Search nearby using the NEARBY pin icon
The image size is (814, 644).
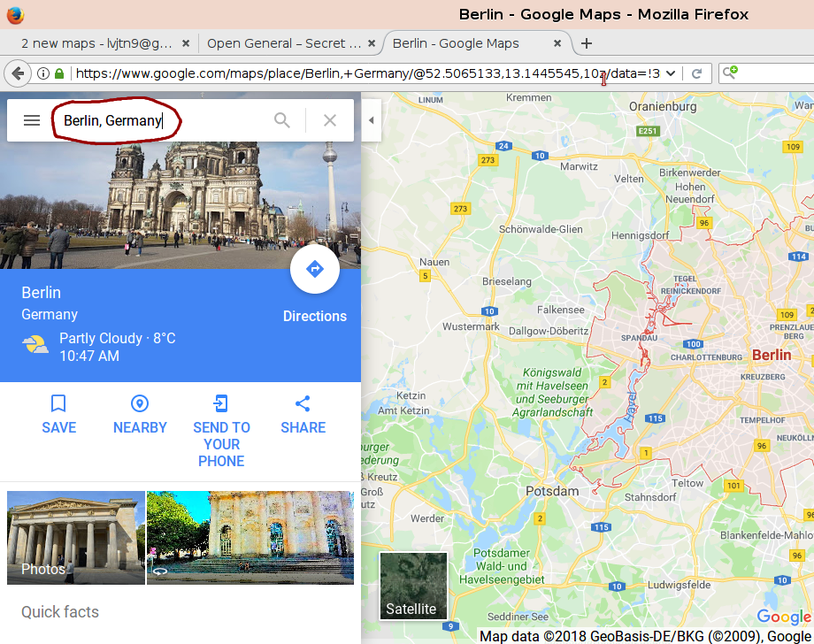(x=140, y=403)
